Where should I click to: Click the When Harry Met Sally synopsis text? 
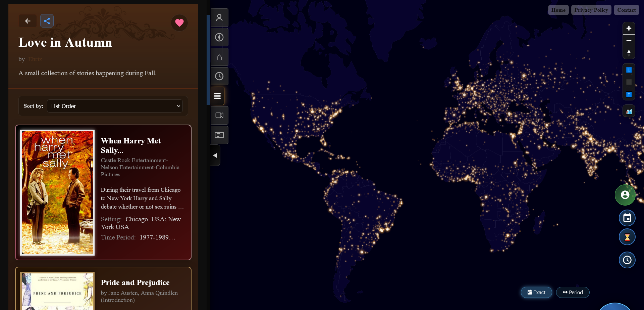pos(142,198)
